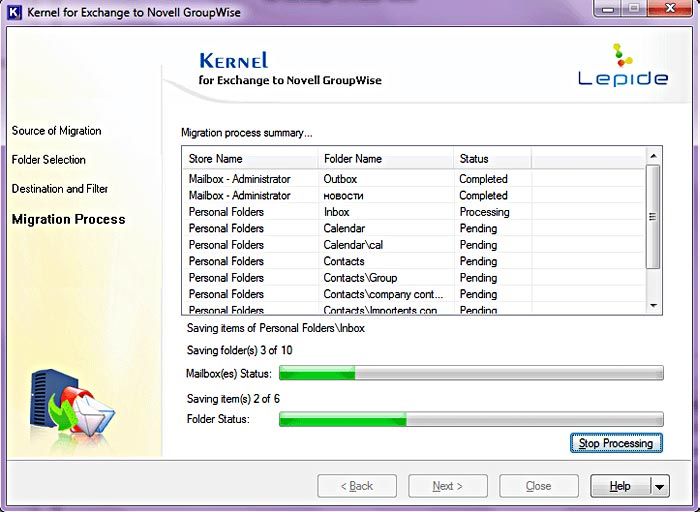
Task: Click scroll up arrow of summary list
Action: pos(653,156)
